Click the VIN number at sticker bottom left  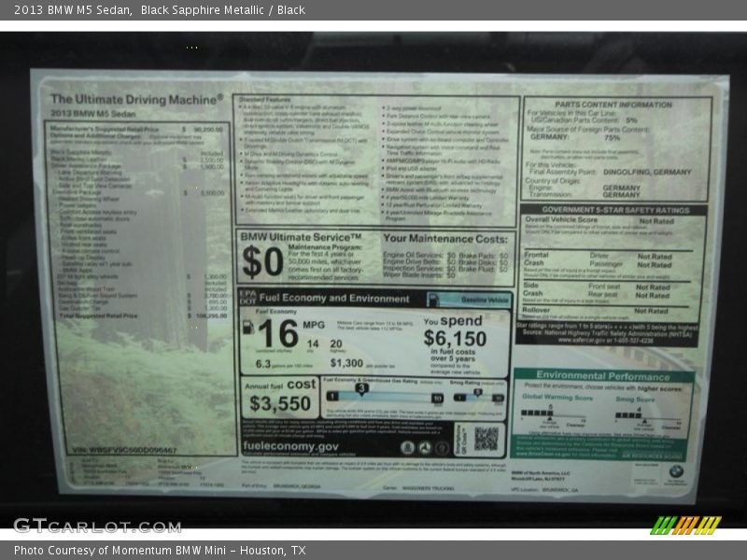(x=124, y=450)
